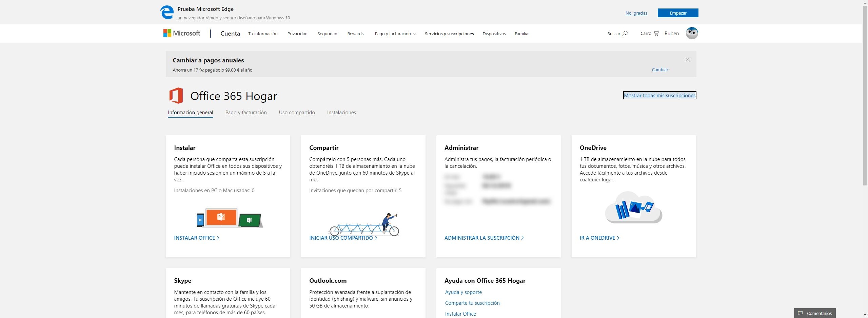Image resolution: width=868 pixels, height=318 pixels.
Task: Open the Privacidad menu item
Action: coord(297,34)
